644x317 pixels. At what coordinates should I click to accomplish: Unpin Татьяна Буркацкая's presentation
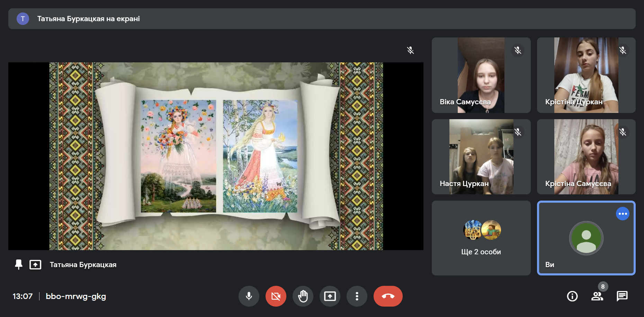tap(19, 265)
